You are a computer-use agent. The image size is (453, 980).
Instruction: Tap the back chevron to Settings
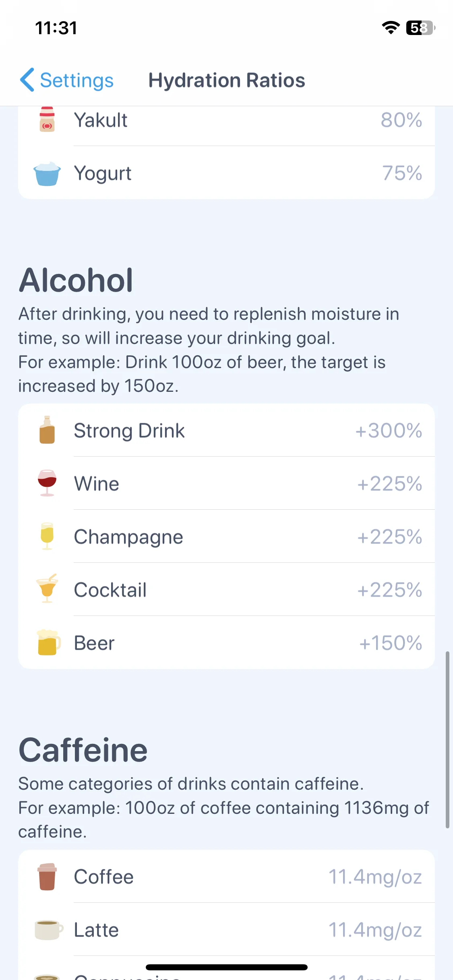[27, 80]
